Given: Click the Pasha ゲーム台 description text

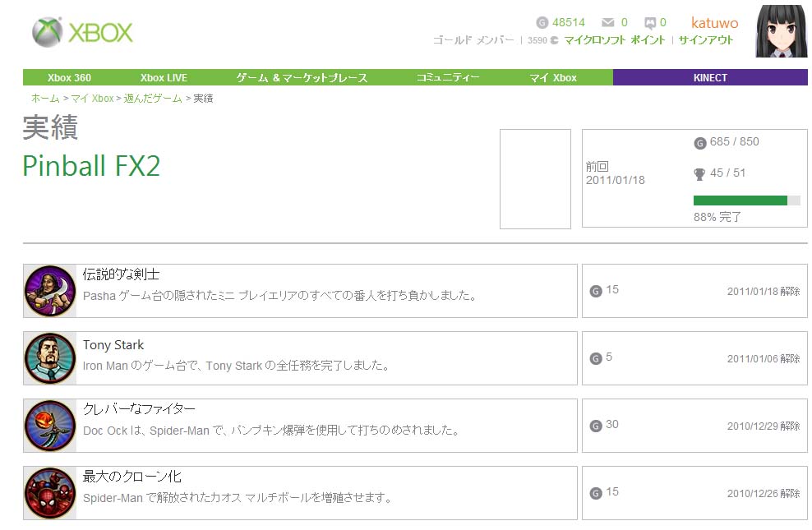Looking at the screenshot, I should point(279,296).
